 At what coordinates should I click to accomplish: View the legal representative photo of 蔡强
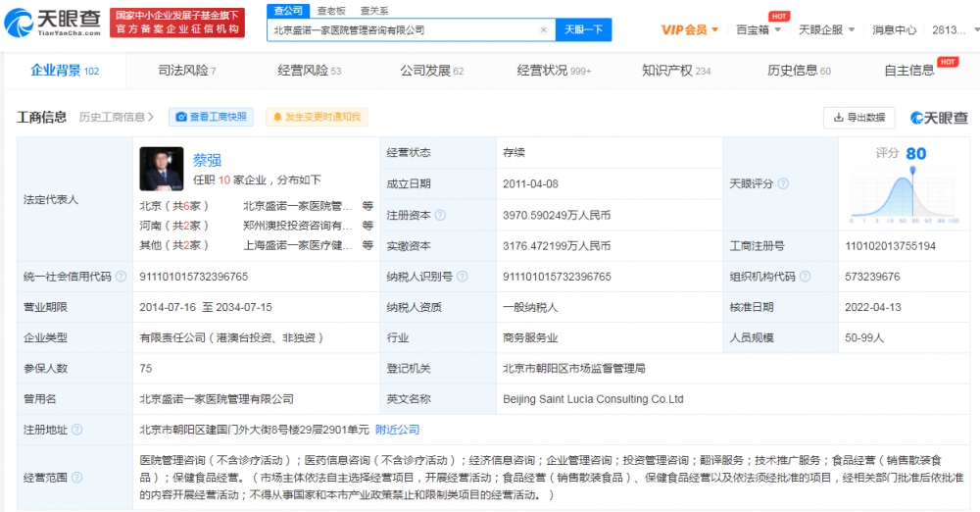[x=162, y=169]
